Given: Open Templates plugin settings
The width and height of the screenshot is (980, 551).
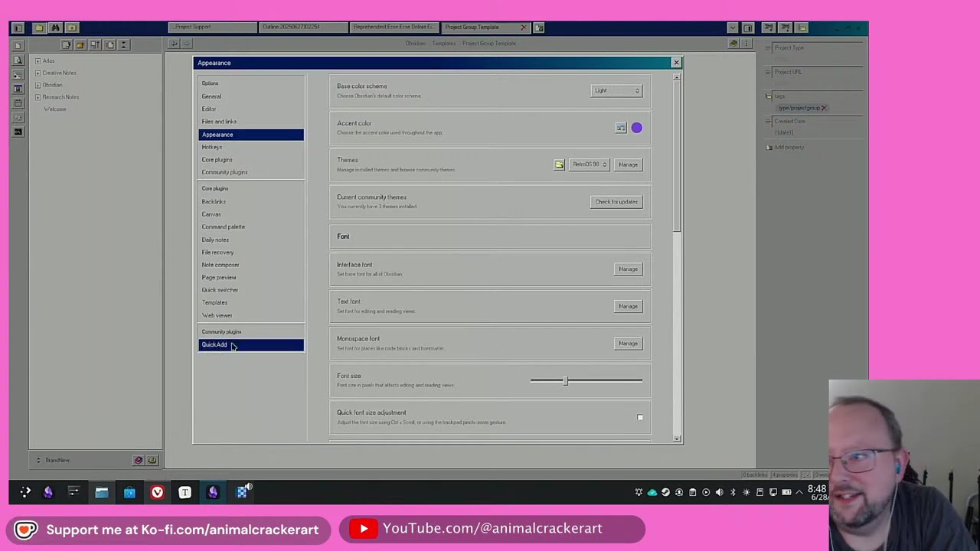Looking at the screenshot, I should [x=251, y=302].
